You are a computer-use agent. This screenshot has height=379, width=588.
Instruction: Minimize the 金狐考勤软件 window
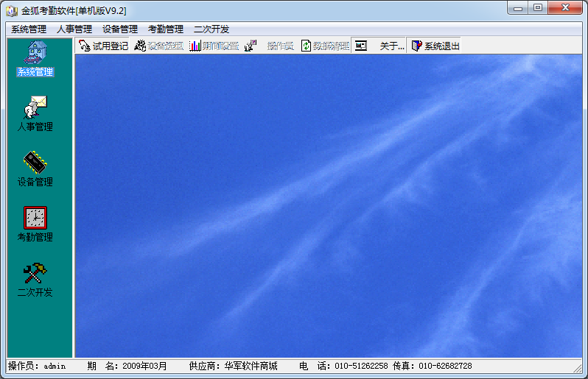(518, 8)
